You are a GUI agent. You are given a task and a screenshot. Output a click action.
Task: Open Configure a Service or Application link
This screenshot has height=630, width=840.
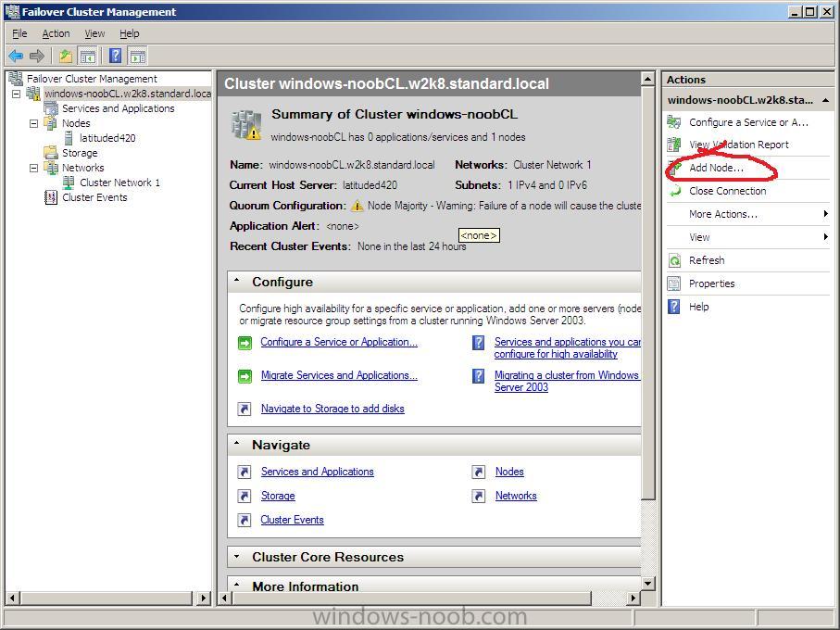[x=339, y=342]
